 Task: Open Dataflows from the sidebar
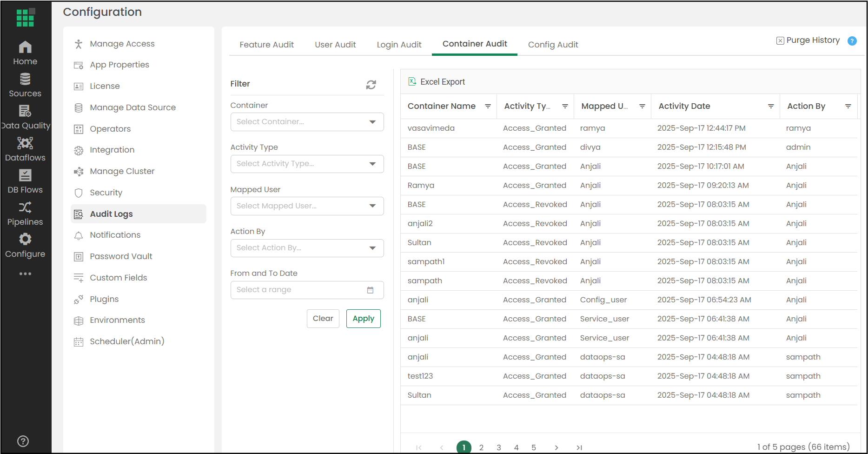(x=25, y=149)
